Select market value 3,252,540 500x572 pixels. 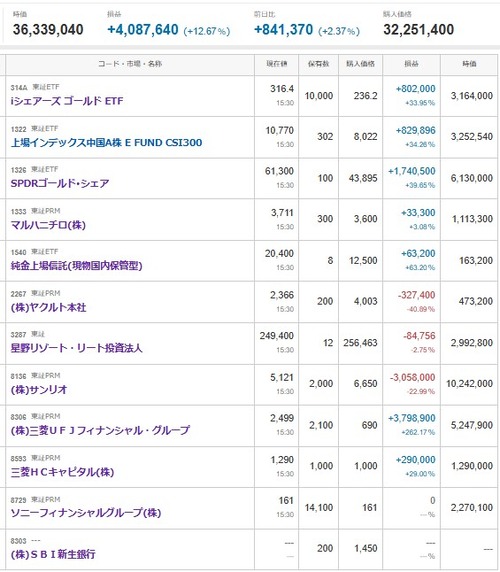(x=472, y=137)
